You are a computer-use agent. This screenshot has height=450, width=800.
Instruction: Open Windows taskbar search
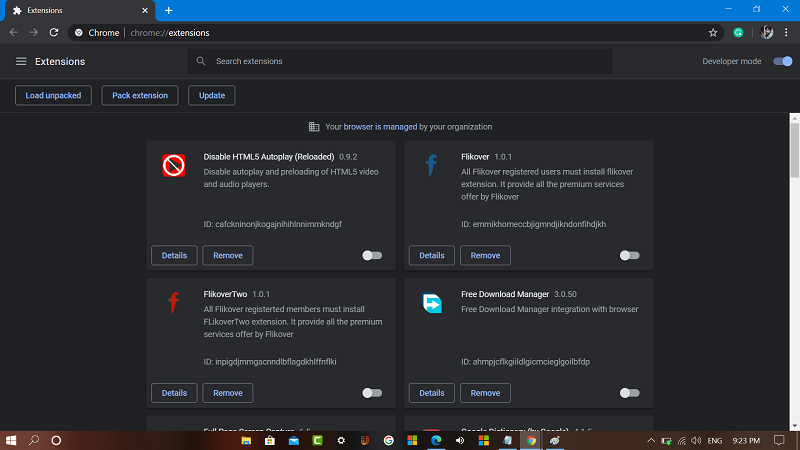[34, 440]
